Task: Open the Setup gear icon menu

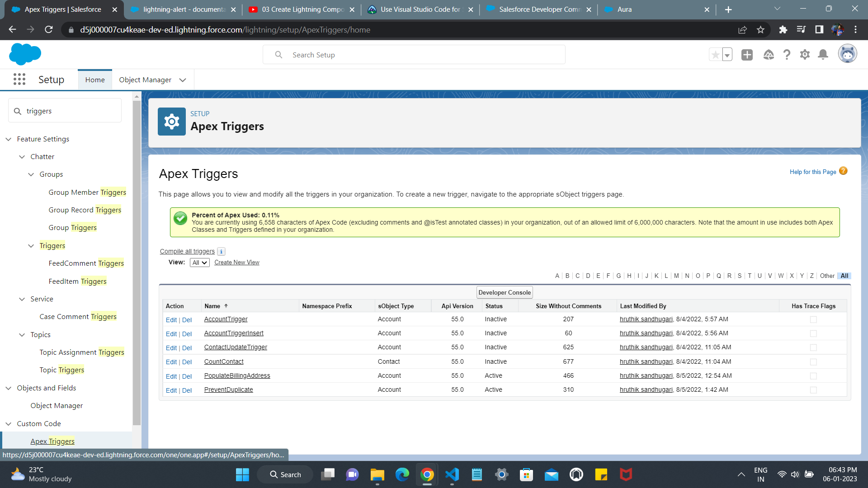Action: coord(805,55)
